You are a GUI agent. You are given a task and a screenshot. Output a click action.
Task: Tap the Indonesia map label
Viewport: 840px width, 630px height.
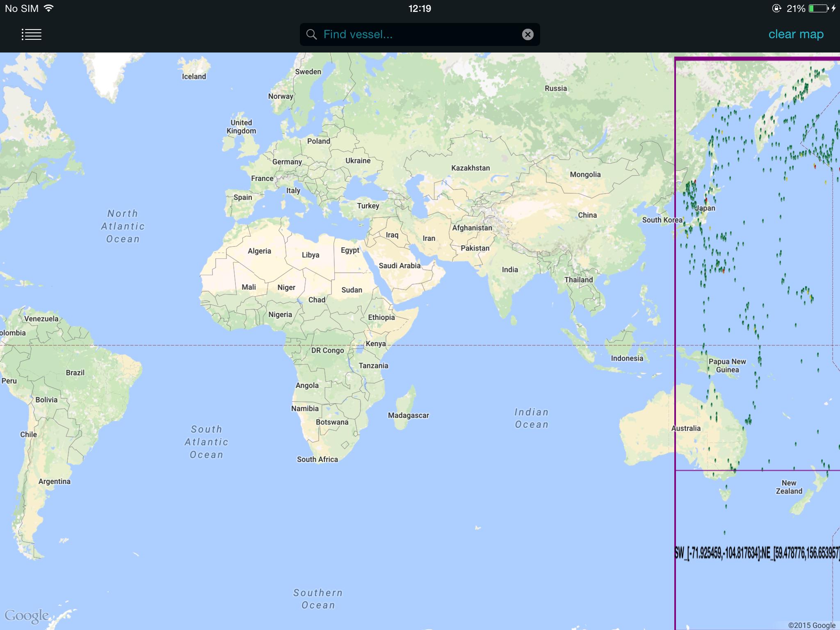pyautogui.click(x=627, y=358)
